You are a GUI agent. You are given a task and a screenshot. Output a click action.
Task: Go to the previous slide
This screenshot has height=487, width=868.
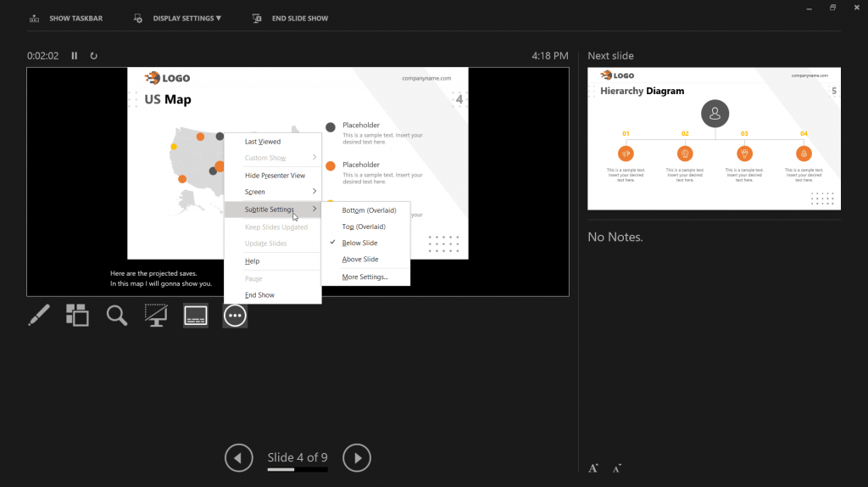(x=238, y=457)
